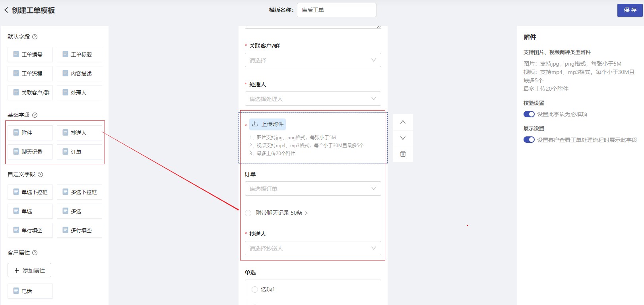This screenshot has height=305, width=644.
Task: Click the 展示设置 heading
Action: pos(534,128)
